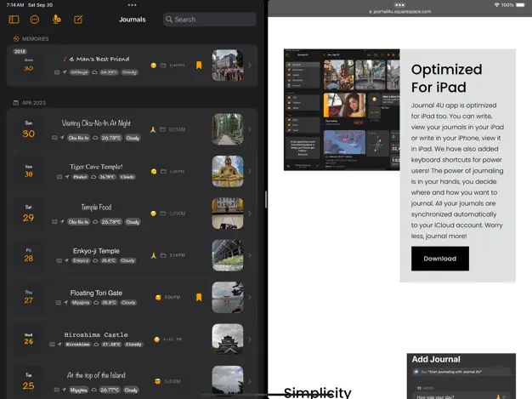Open the multitasking three-dot menu in Safari
The height and width of the screenshot is (399, 532).
click(399, 4)
